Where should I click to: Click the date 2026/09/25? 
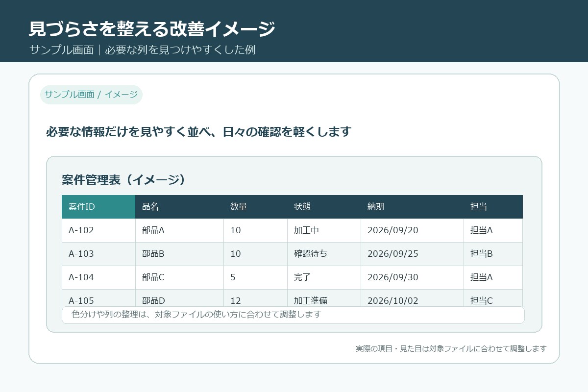coord(412,254)
